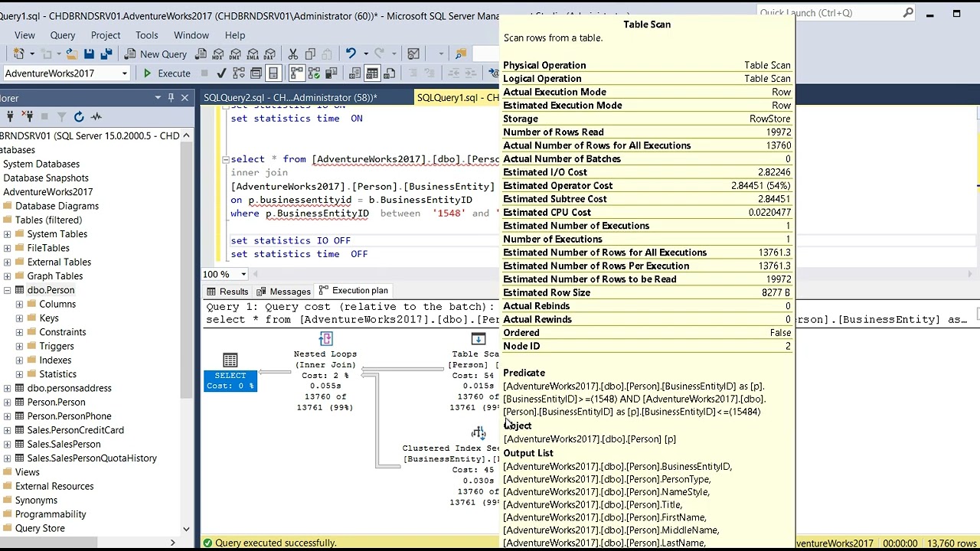This screenshot has width=980, height=551.
Task: Click the New Query button
Action: (155, 54)
